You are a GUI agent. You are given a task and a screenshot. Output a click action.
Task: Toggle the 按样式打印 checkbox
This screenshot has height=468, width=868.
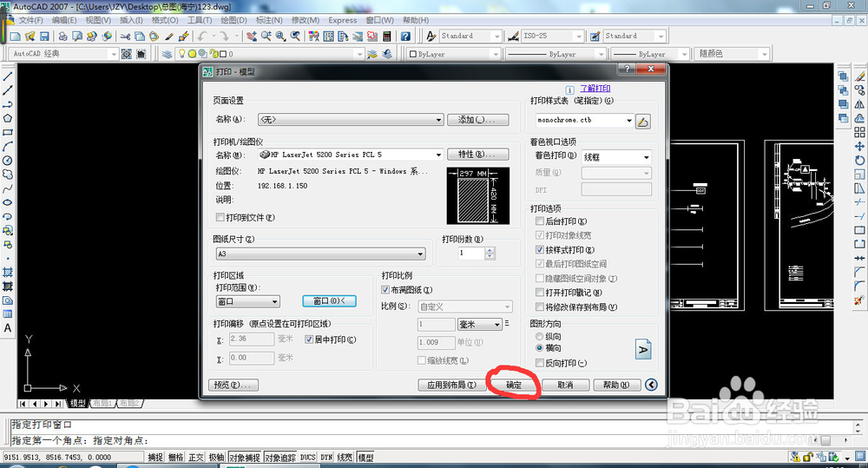pyautogui.click(x=540, y=250)
